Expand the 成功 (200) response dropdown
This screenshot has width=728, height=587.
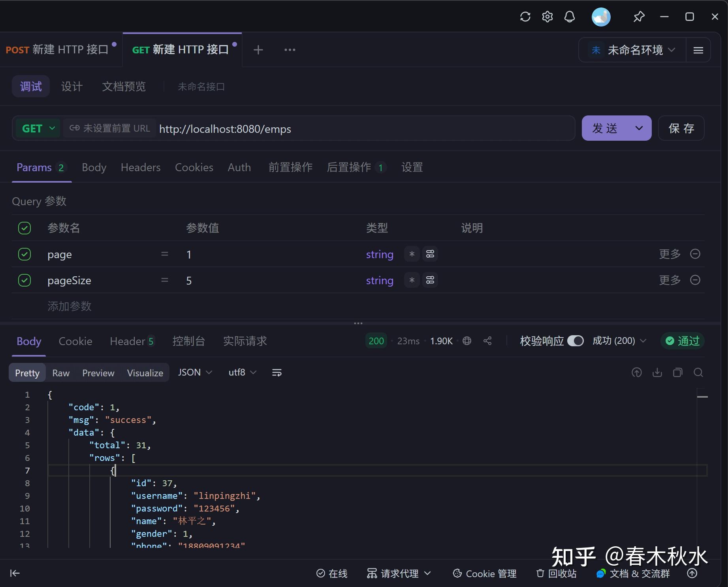(x=619, y=341)
